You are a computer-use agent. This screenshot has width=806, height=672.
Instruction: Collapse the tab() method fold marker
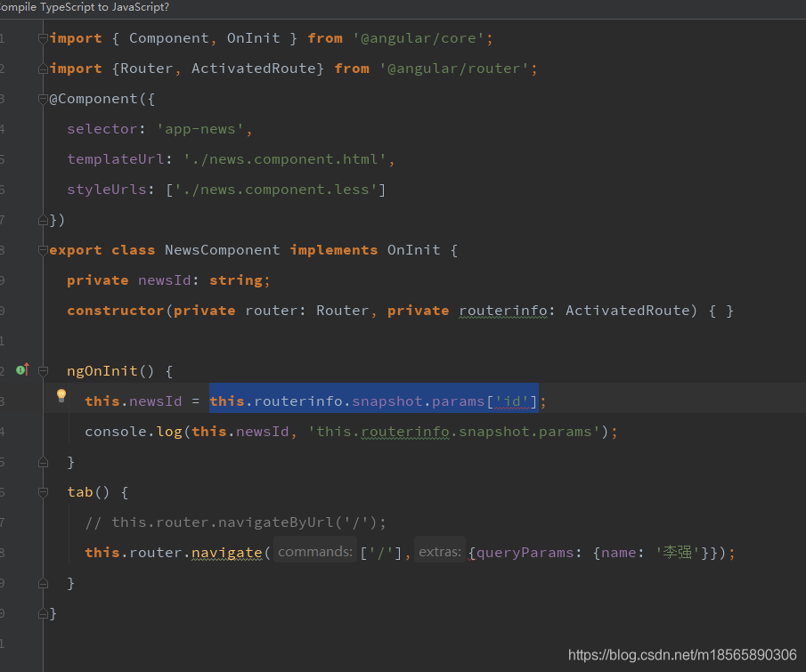coord(43,492)
